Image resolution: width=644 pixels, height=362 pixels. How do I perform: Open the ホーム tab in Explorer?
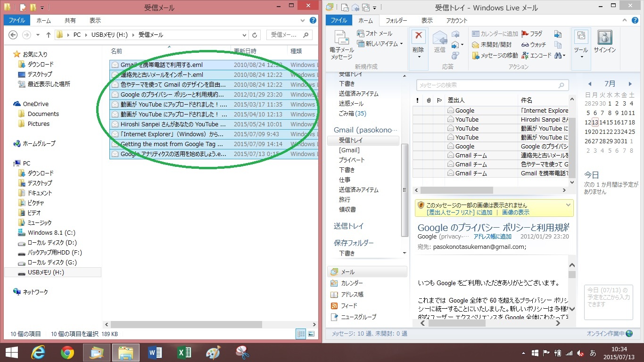coord(44,21)
